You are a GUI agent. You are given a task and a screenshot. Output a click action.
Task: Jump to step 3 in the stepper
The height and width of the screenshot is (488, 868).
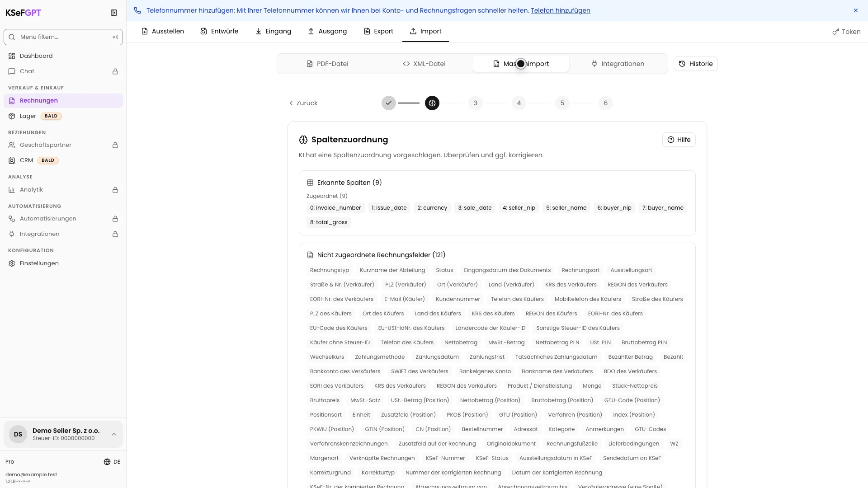pyautogui.click(x=476, y=103)
